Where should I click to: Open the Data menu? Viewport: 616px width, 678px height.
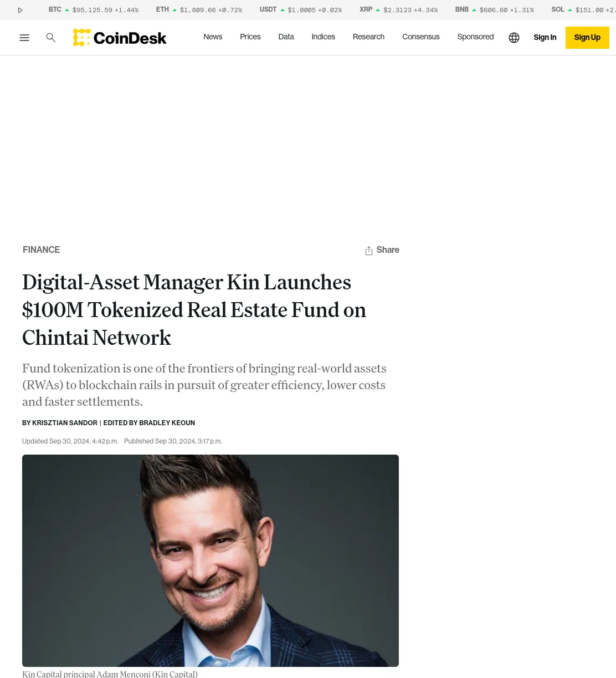(286, 37)
